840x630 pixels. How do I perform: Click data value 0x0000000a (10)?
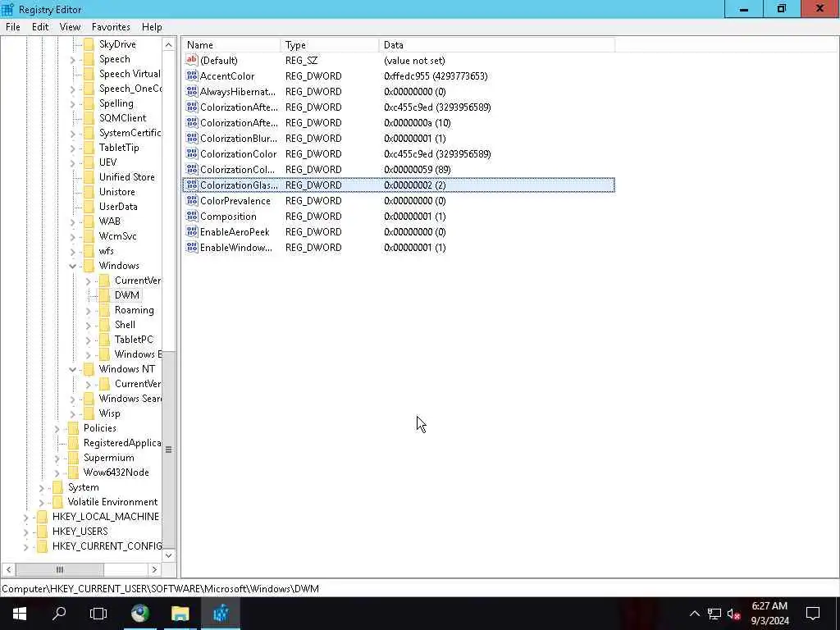418,123
